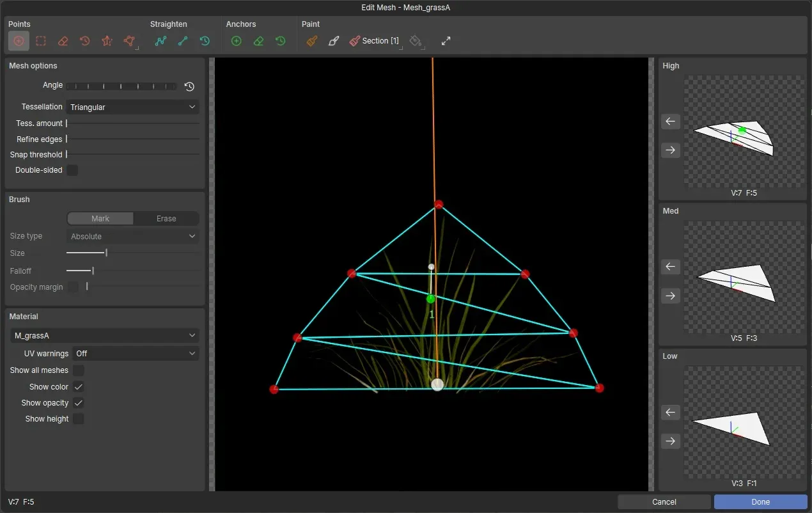Select the green add anchor tool
This screenshot has height=513, width=812.
pyautogui.click(x=236, y=41)
